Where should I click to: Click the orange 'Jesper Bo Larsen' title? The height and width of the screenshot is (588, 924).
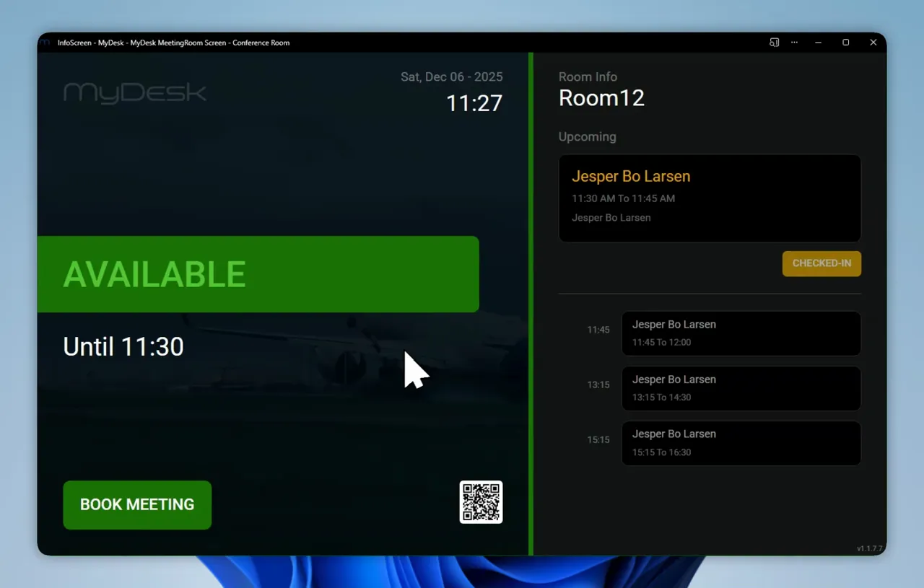tap(631, 177)
